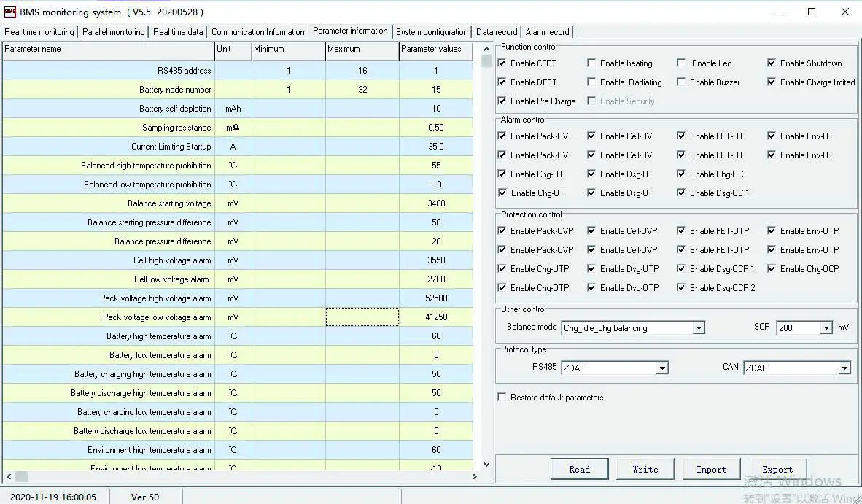Select the Pack voltage low alarm value cell
Image resolution: width=862 pixels, height=504 pixels.
pos(435,317)
